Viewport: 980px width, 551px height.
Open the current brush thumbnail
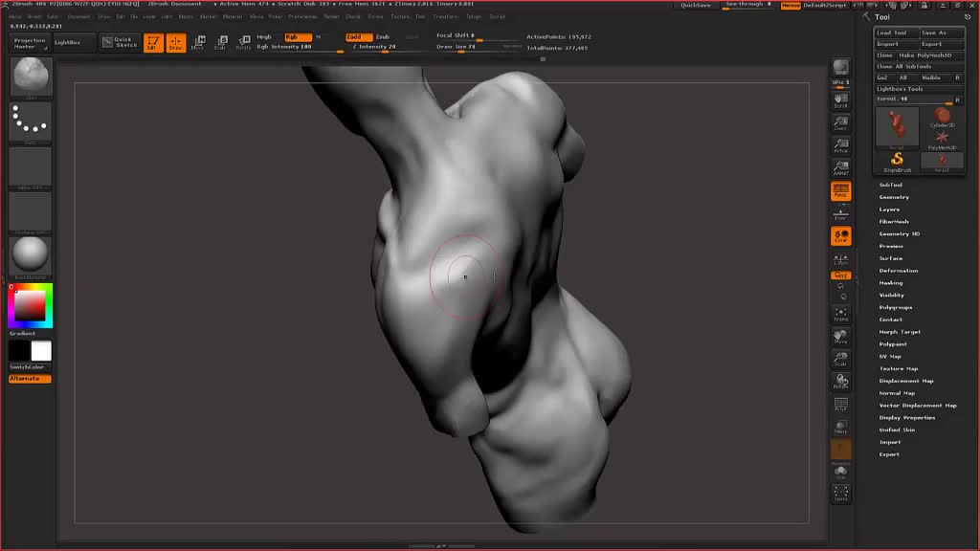click(30, 77)
